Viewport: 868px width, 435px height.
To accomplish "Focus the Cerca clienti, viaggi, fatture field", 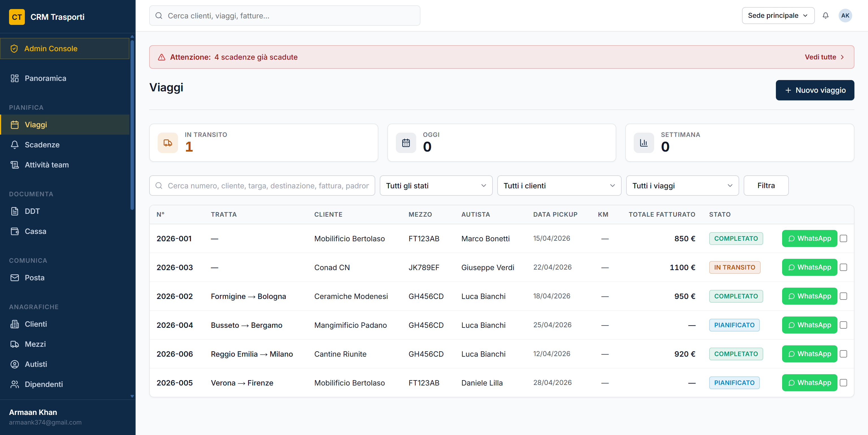I will (x=285, y=16).
